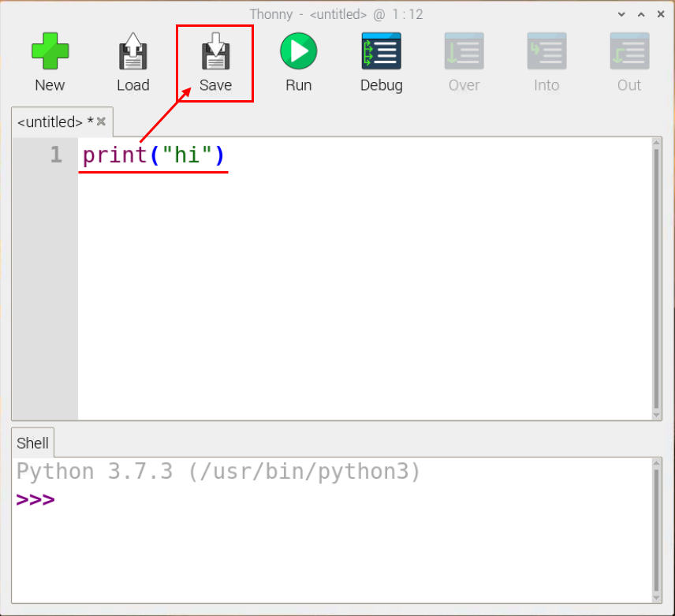Click the Shell scrollbar down arrow

point(657,598)
